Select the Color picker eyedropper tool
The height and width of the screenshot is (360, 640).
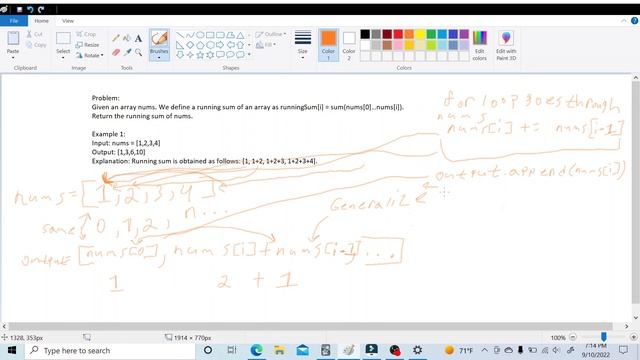[x=127, y=52]
